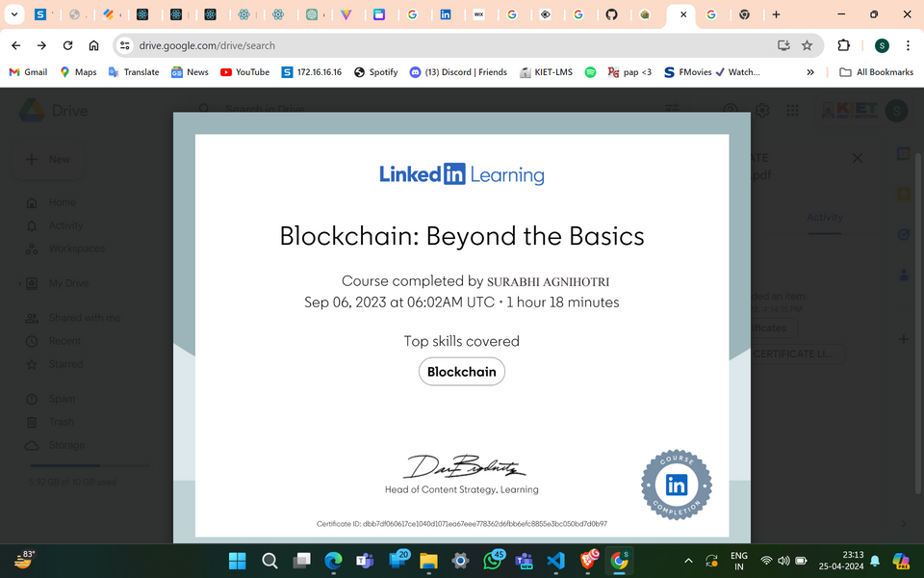
Task: Show more bookmarks with the chevron
Action: [x=810, y=72]
